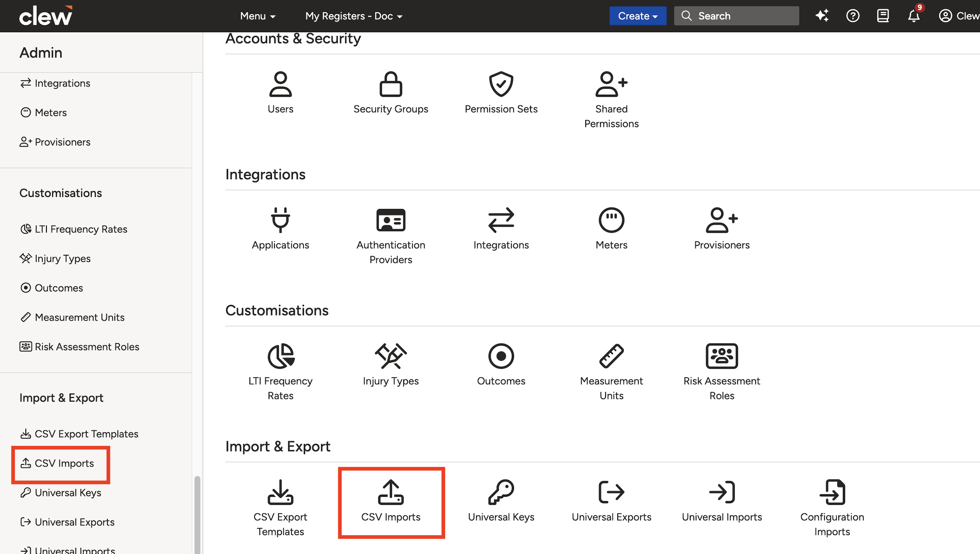The width and height of the screenshot is (980, 554).
Task: Select Meters in Admin sidebar
Action: tap(43, 112)
